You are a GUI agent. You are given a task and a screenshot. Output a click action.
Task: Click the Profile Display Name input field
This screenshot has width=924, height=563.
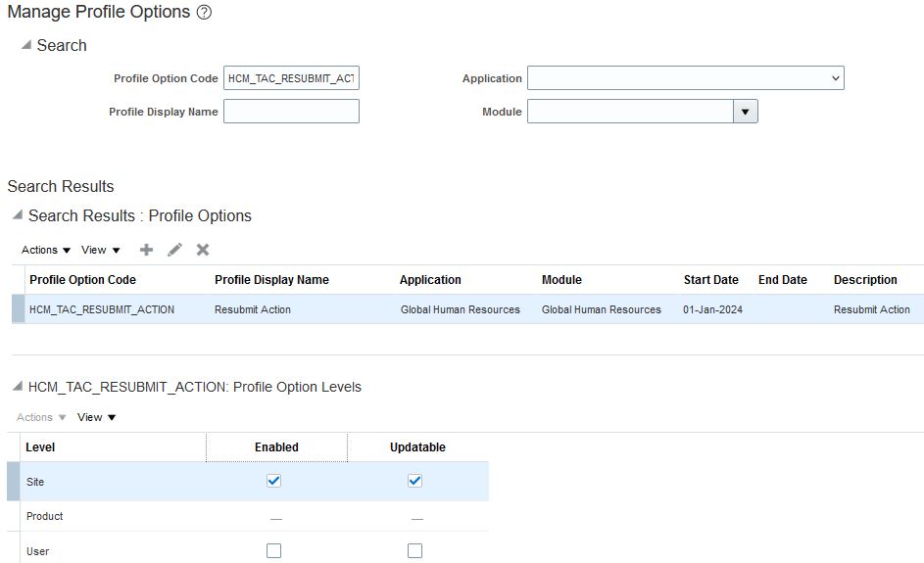coord(291,112)
